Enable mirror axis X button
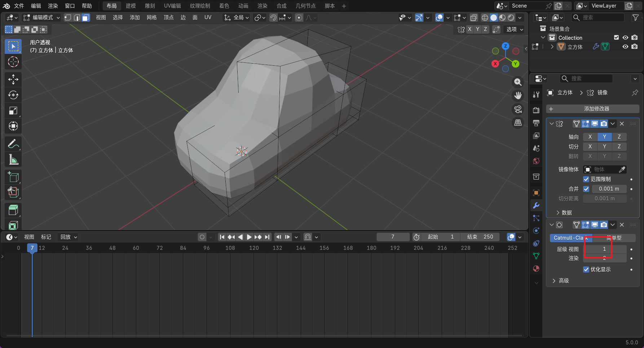The width and height of the screenshot is (644, 348). [590, 137]
